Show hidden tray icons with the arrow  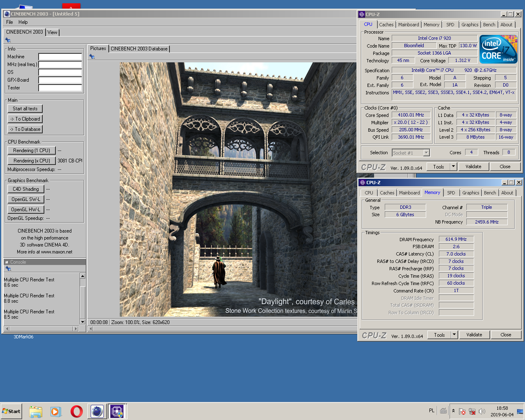(453, 411)
